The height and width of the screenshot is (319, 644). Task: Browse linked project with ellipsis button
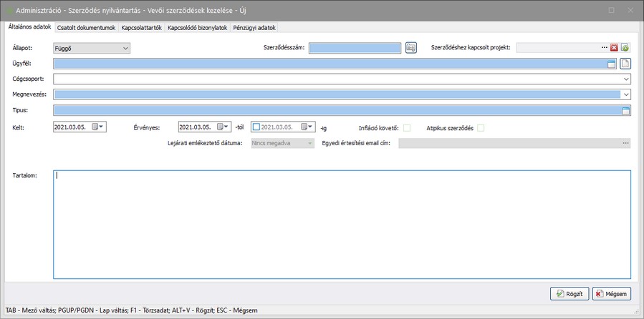pos(604,48)
